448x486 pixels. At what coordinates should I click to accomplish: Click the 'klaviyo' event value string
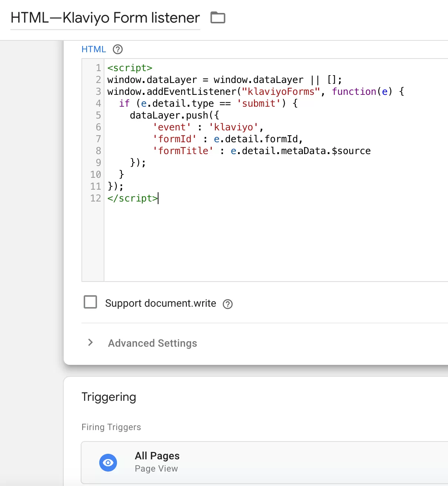234,127
